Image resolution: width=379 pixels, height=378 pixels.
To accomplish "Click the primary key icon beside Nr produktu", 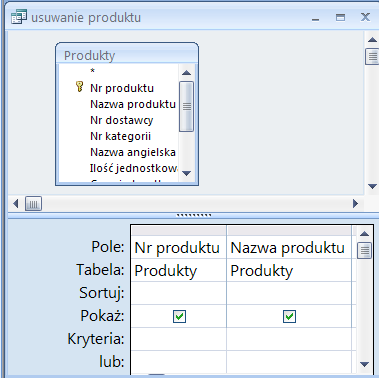I will pyautogui.click(x=79, y=87).
